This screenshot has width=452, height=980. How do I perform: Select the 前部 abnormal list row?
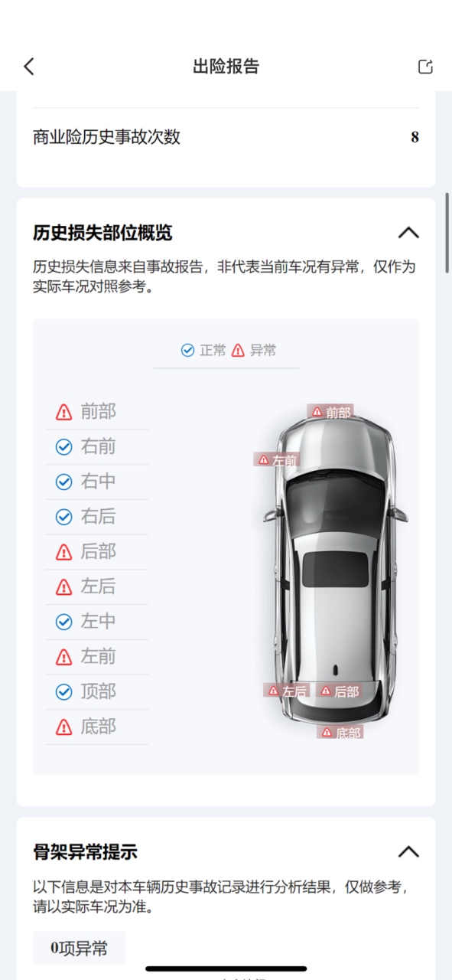point(96,412)
